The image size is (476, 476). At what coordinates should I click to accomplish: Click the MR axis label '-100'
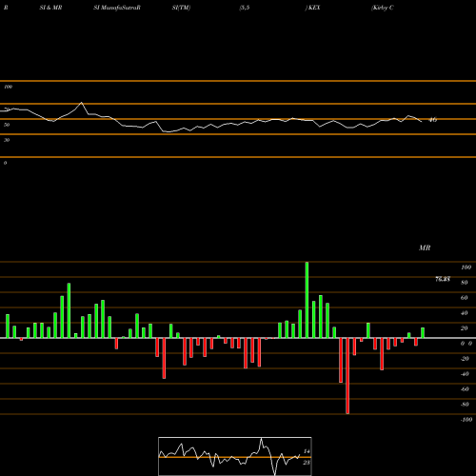tap(466, 420)
